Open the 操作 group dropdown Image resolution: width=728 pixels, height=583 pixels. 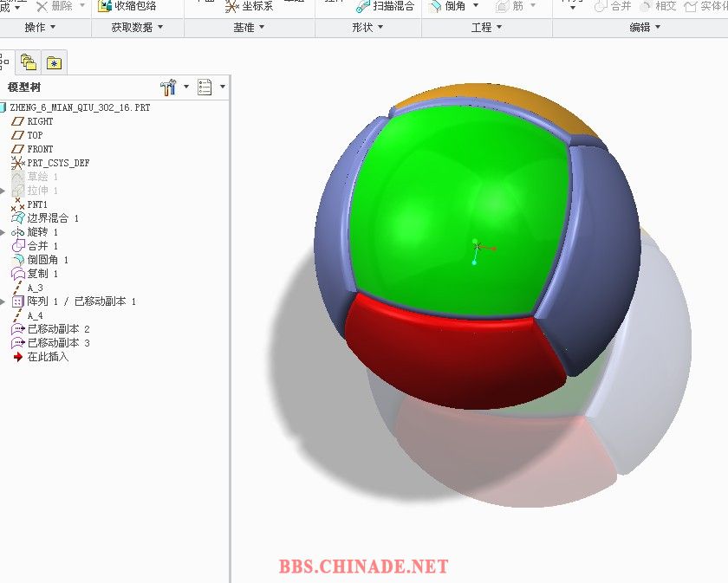click(x=40, y=28)
